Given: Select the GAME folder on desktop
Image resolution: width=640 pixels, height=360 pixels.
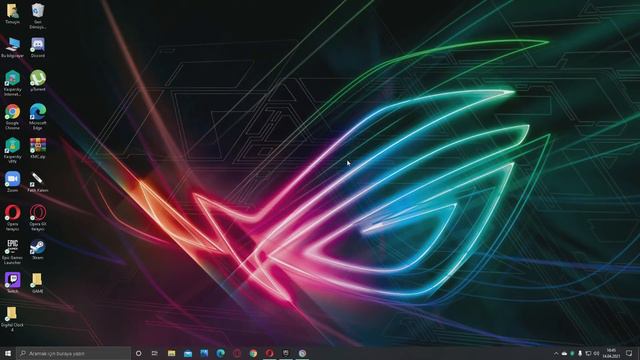Looking at the screenshot, I should [x=38, y=283].
